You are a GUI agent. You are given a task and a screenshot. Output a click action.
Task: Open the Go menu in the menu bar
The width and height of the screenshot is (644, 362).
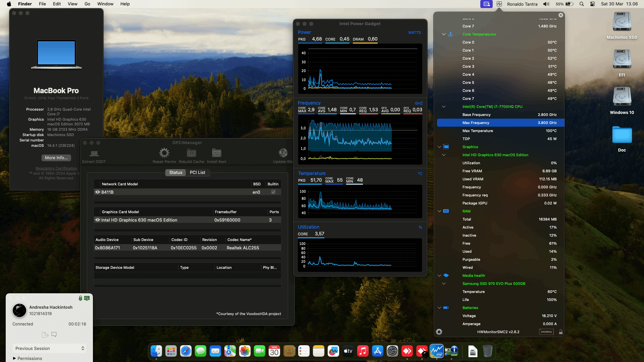87,4
